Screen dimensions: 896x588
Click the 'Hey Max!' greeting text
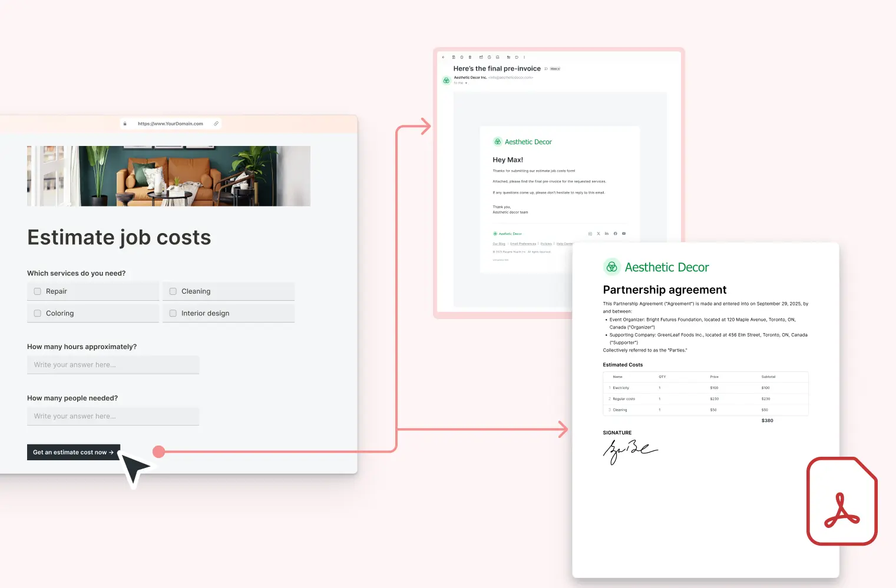(508, 160)
